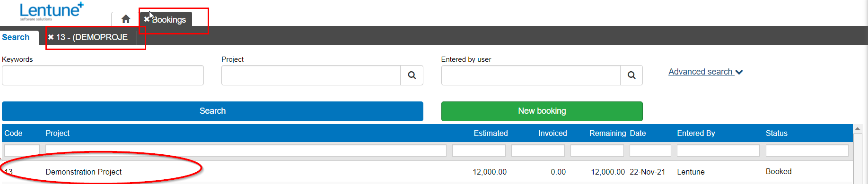Viewport: 868px width, 184px height.
Task: Click the Status column filter box
Action: tap(807, 151)
